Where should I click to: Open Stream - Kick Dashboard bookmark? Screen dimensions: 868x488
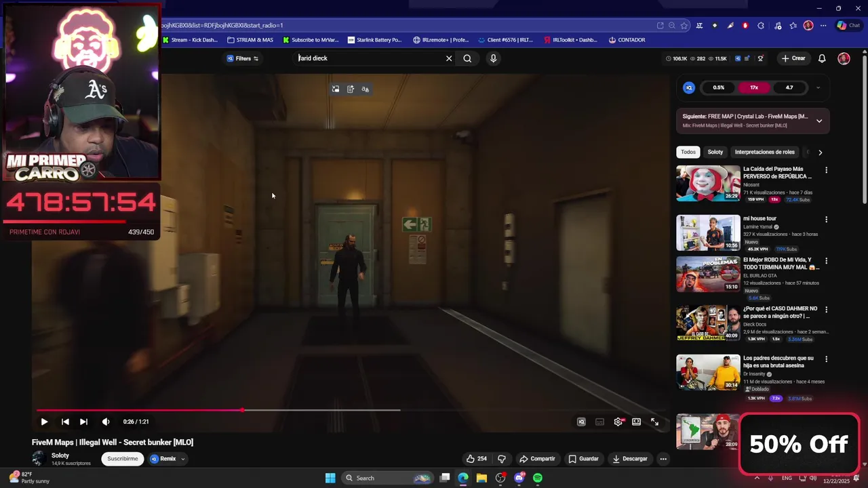tap(190, 40)
